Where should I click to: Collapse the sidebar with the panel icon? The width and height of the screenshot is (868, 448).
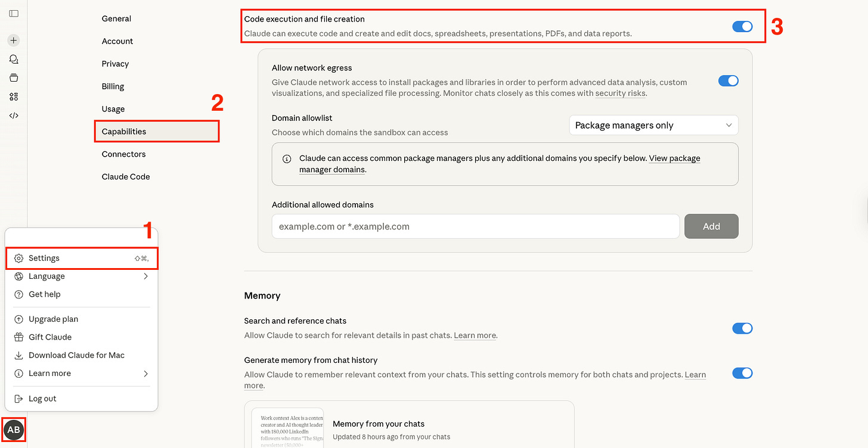(14, 13)
